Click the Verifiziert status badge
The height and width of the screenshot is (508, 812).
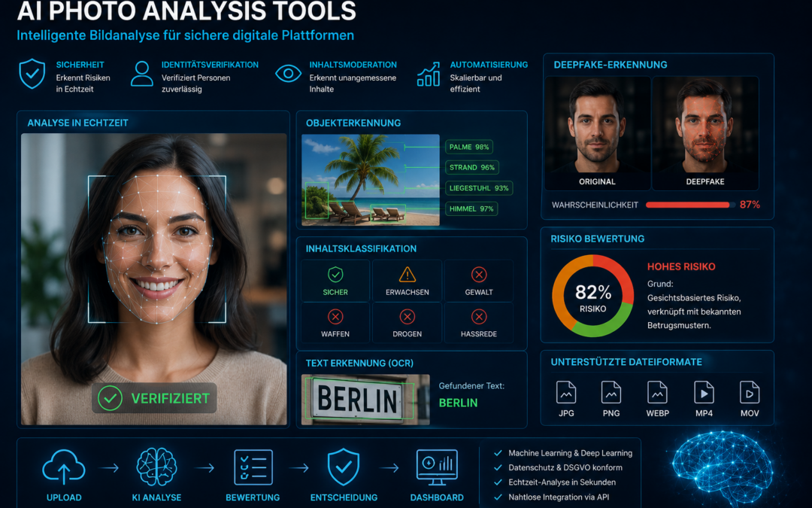click(154, 398)
